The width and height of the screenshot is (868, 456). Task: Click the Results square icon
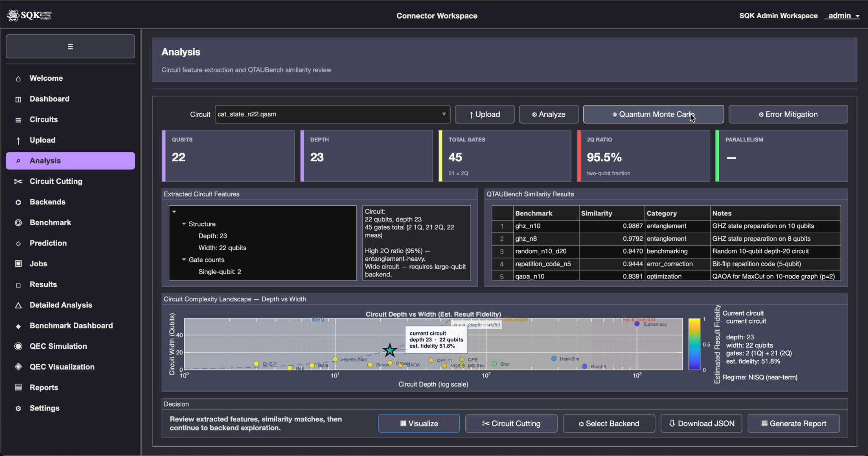(x=18, y=285)
